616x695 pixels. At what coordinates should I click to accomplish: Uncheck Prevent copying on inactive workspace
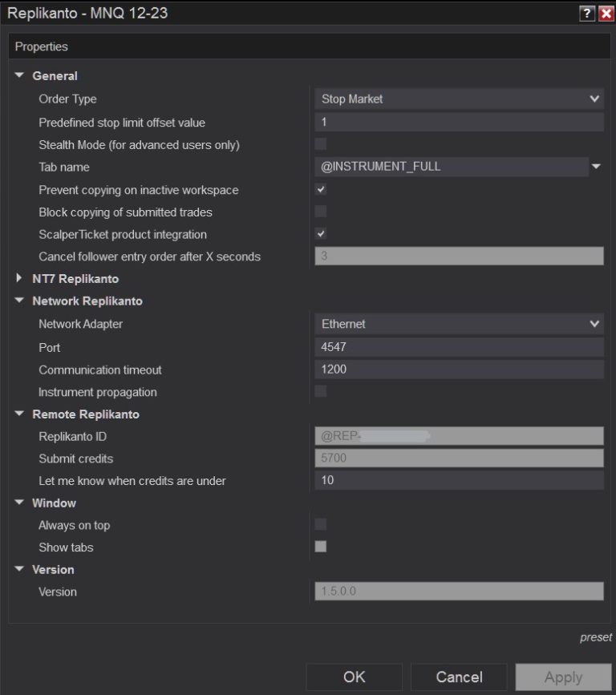click(x=321, y=190)
